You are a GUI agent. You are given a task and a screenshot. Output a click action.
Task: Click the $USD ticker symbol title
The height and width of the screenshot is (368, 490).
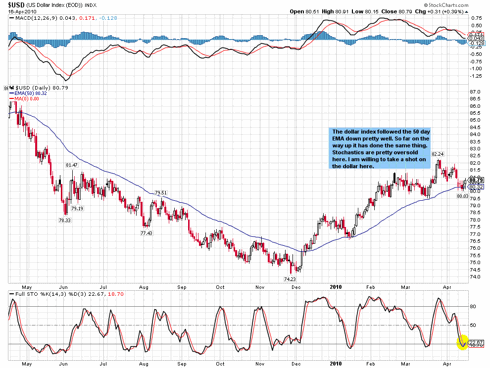tap(16, 5)
